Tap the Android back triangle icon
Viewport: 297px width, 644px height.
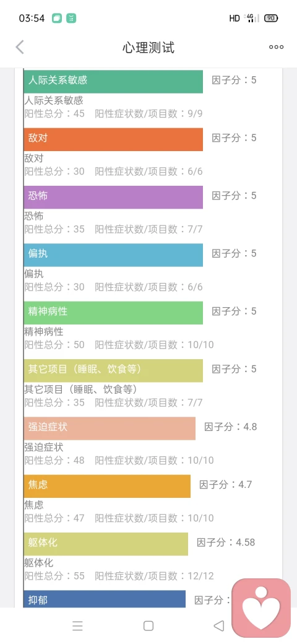tap(219, 625)
